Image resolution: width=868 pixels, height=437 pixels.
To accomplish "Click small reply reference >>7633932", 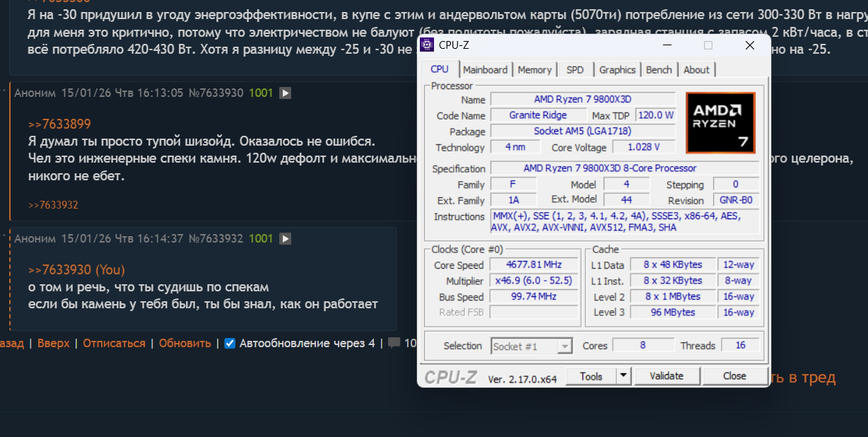I will [53, 205].
